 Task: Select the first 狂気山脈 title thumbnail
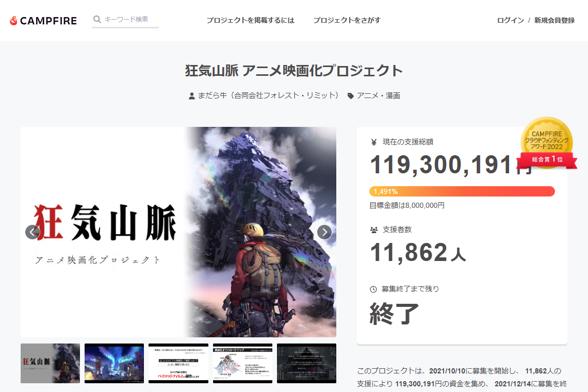(x=50, y=363)
